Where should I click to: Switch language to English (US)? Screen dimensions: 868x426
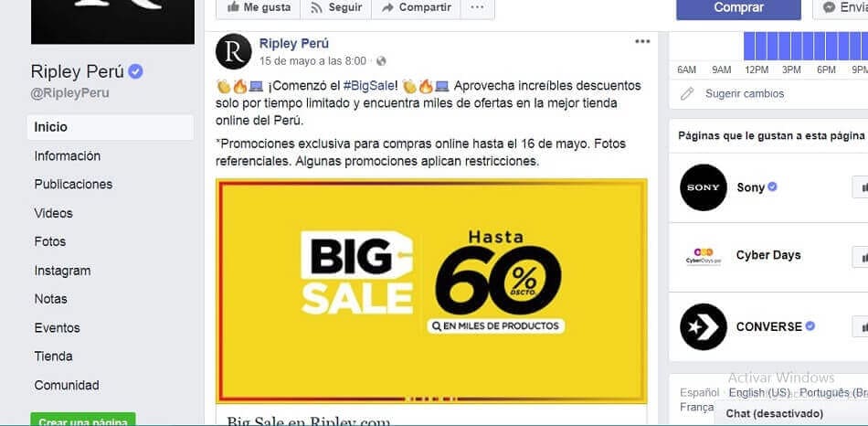(x=759, y=392)
